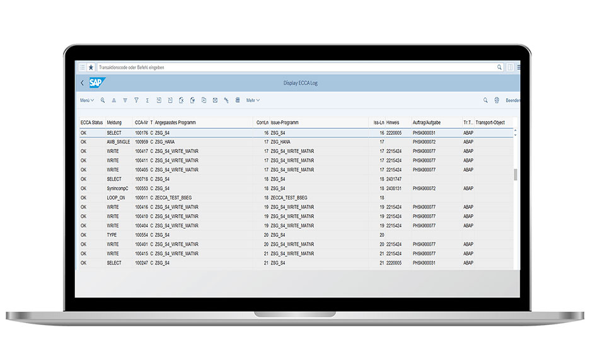
Task: Click the SAP logo
Action: click(x=96, y=82)
